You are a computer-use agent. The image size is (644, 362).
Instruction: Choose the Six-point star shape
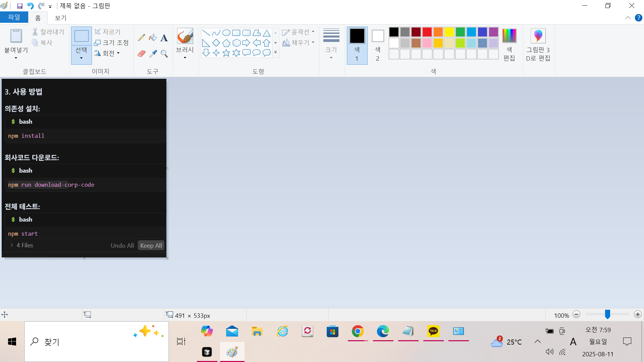[x=236, y=53]
